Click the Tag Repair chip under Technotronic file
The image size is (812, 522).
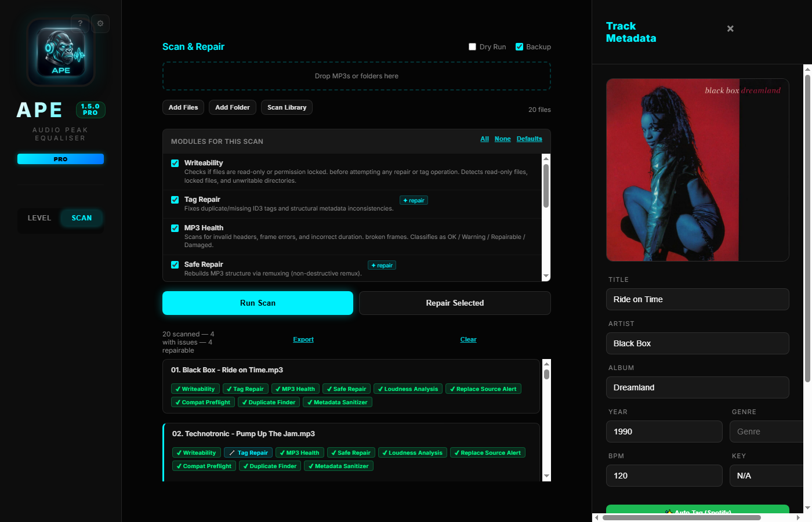[248, 453]
